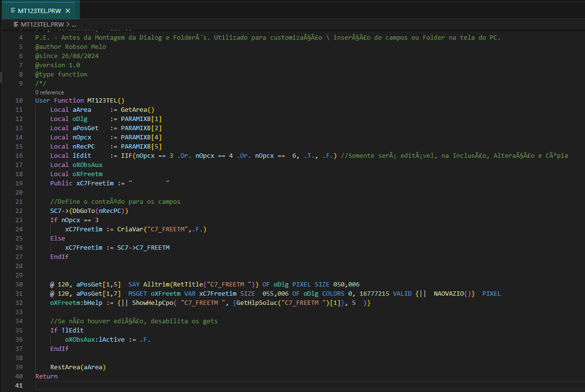Screen dimensions: 585x392
Task: Place cursor on empty line 41
Action: pyautogui.click(x=194, y=386)
